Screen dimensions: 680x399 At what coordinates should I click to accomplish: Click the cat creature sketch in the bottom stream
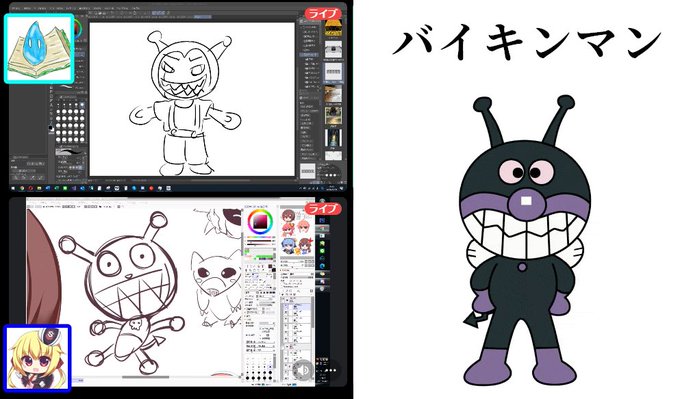pos(216,288)
